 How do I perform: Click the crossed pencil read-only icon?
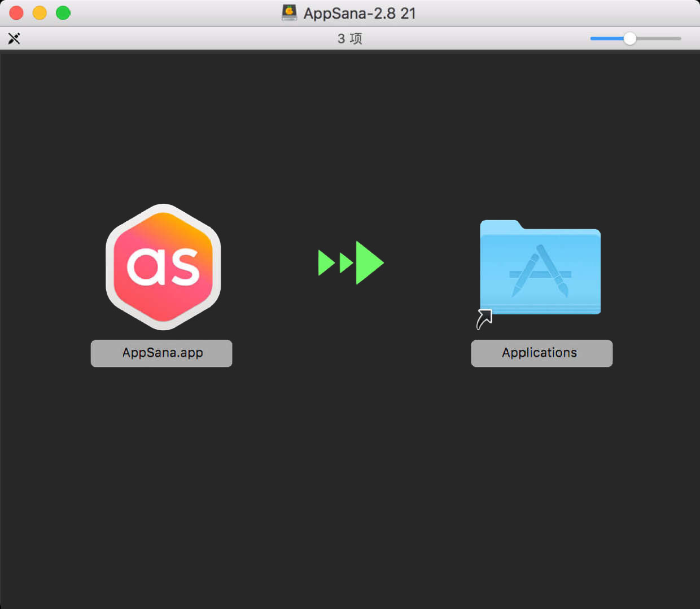pyautogui.click(x=14, y=38)
